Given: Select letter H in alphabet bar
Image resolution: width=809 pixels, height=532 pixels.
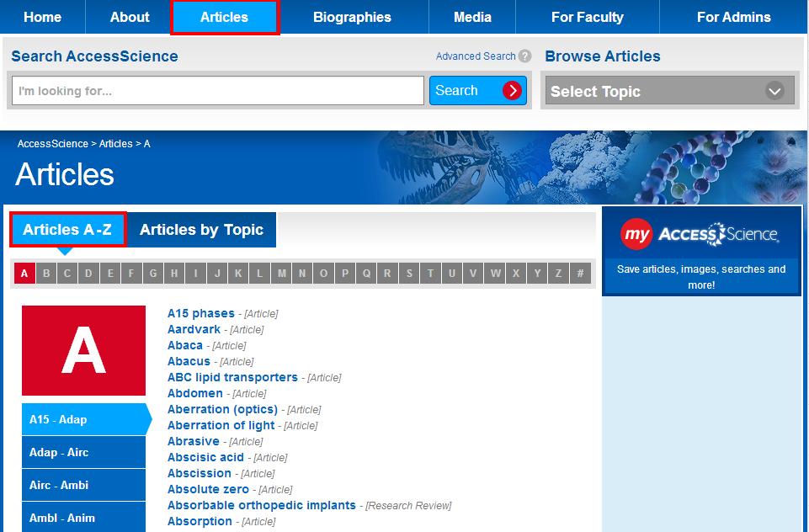Looking at the screenshot, I should 174,273.
